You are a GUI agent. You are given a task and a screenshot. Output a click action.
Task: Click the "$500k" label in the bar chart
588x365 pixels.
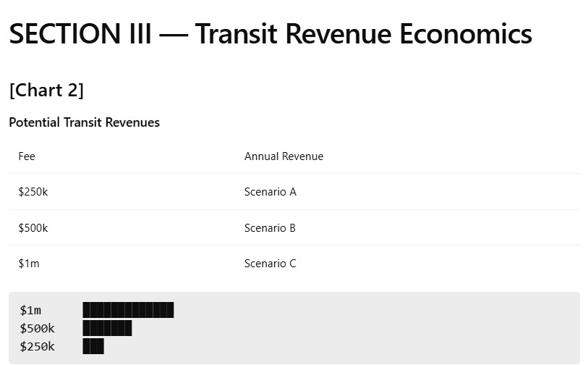point(37,329)
